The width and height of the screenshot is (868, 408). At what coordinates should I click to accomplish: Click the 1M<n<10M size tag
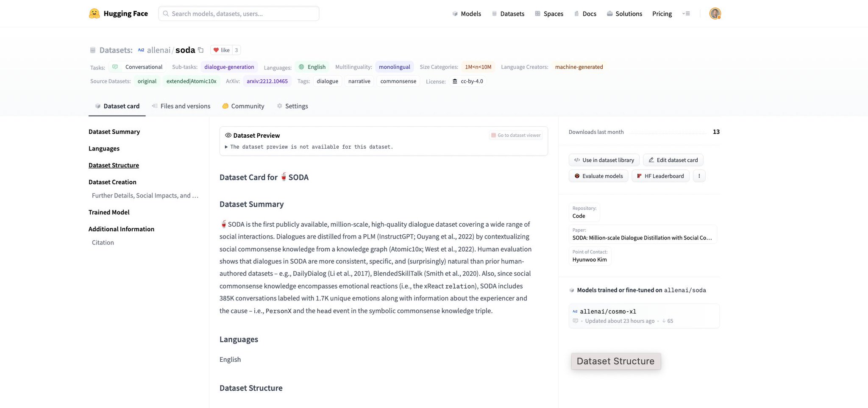(x=478, y=67)
